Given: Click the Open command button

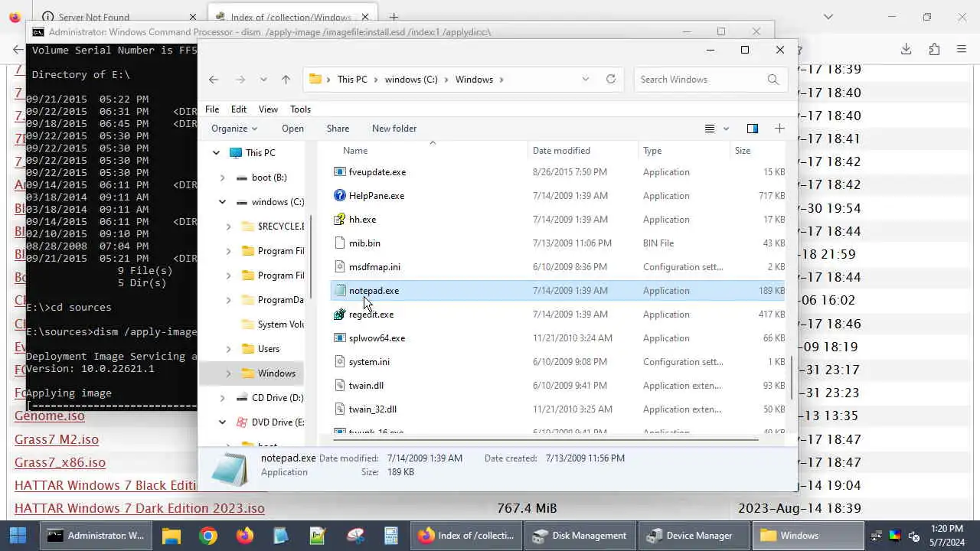Looking at the screenshot, I should tap(292, 129).
